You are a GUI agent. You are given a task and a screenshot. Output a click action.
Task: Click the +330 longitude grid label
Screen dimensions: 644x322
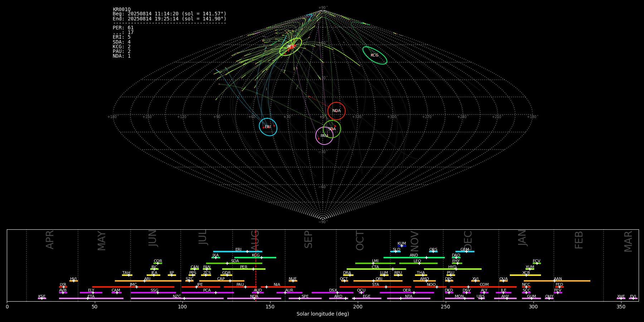tap(357, 117)
